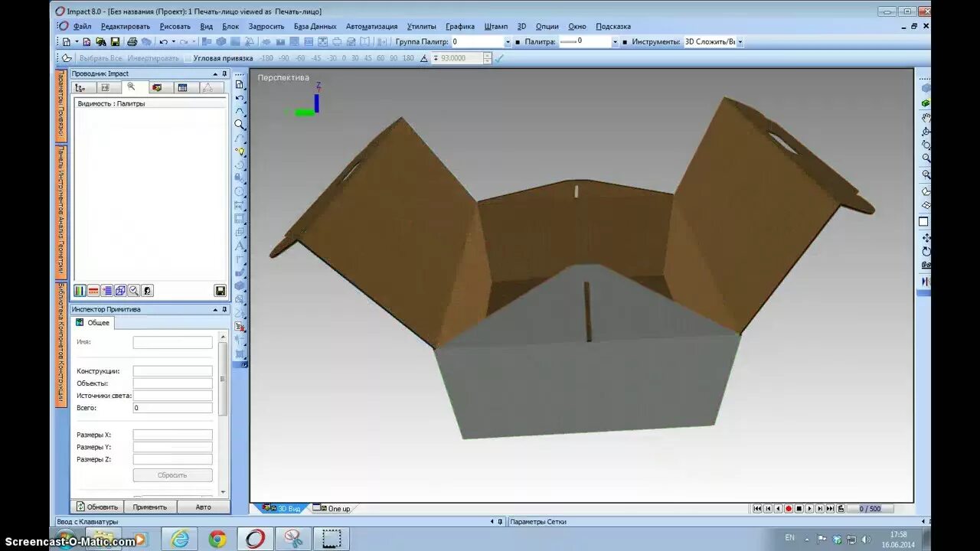
Task: Click the magnifier icon in explorer bottom bar
Action: click(134, 291)
